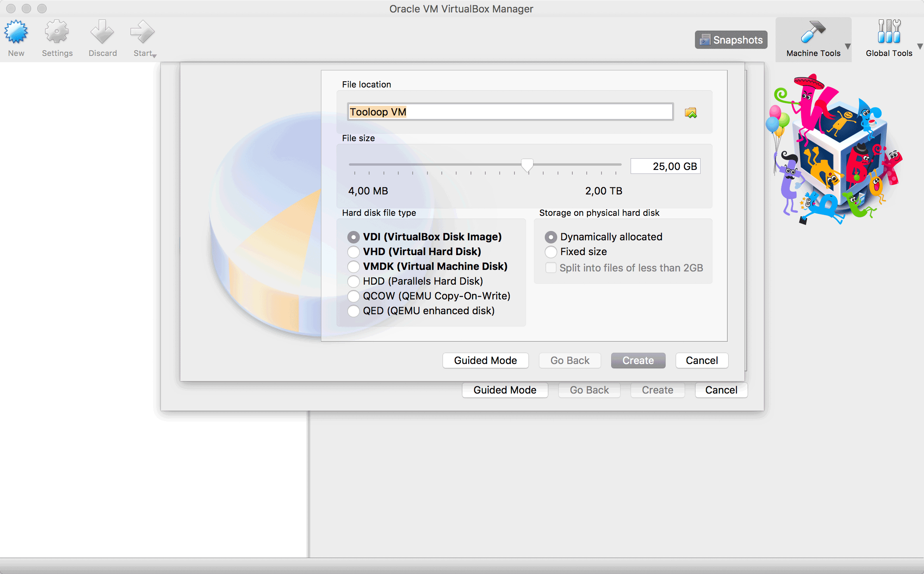Image resolution: width=924 pixels, height=574 pixels.
Task: Click Cancel in back dialog
Action: (721, 390)
